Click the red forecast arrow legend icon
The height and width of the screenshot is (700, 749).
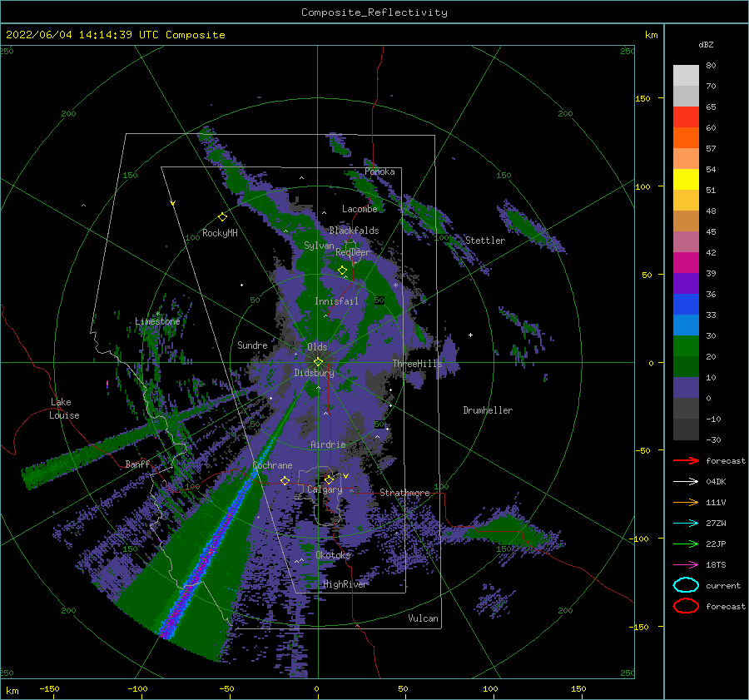(x=686, y=460)
